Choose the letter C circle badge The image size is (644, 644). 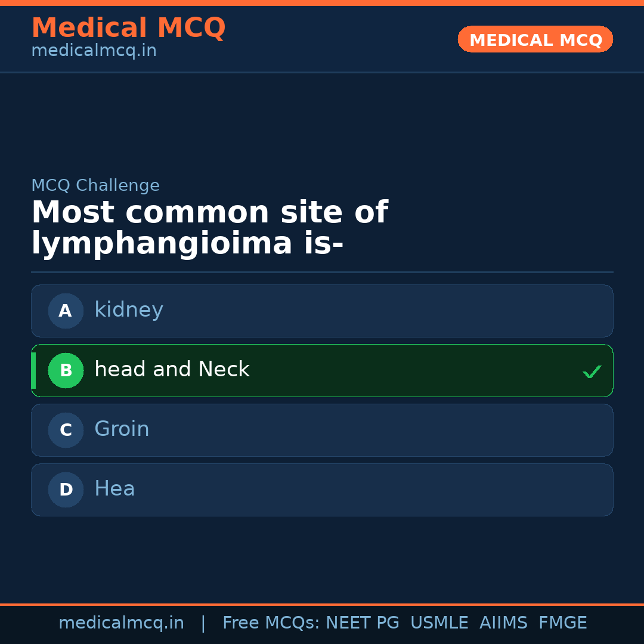pyautogui.click(x=66, y=430)
